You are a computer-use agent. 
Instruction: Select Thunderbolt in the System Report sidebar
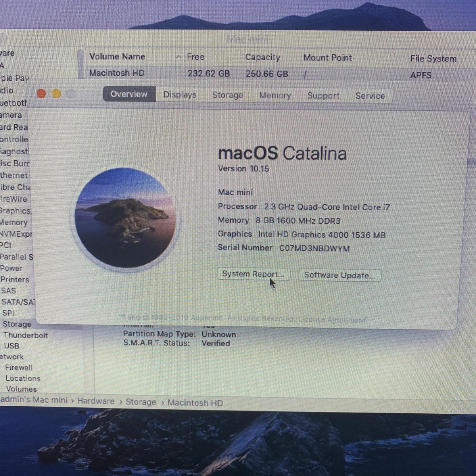point(26,335)
